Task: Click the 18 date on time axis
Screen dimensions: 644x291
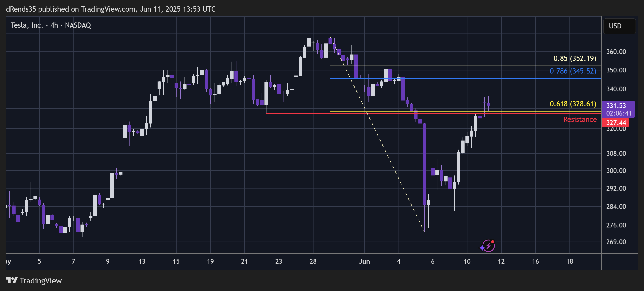Action: pos(569,261)
